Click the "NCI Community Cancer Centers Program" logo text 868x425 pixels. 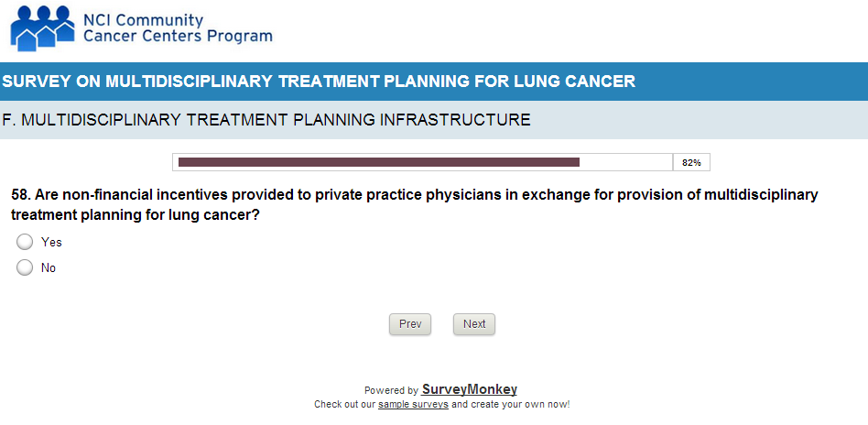pos(177,28)
